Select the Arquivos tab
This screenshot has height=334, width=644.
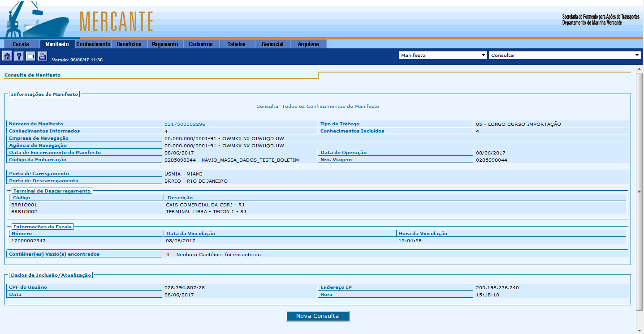[308, 44]
